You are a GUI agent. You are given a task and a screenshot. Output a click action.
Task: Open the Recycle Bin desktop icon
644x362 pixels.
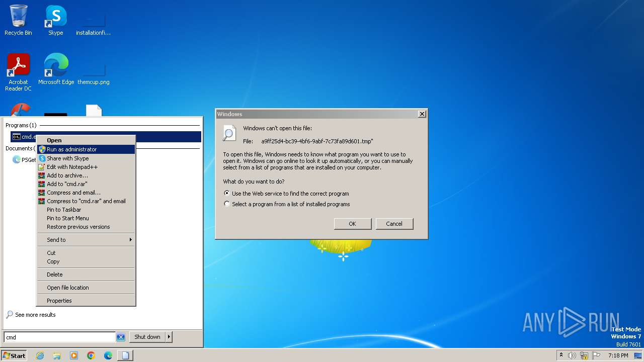(x=18, y=20)
